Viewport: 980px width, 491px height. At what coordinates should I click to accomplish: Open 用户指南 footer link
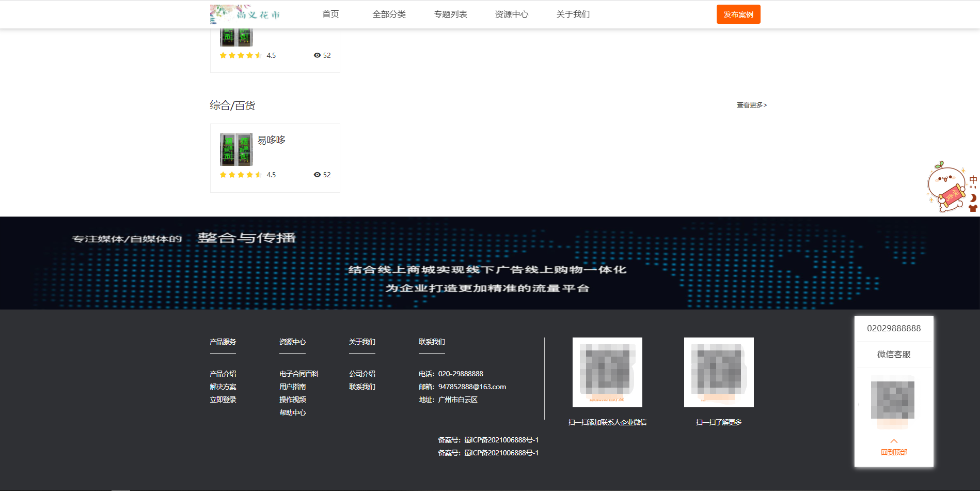293,387
